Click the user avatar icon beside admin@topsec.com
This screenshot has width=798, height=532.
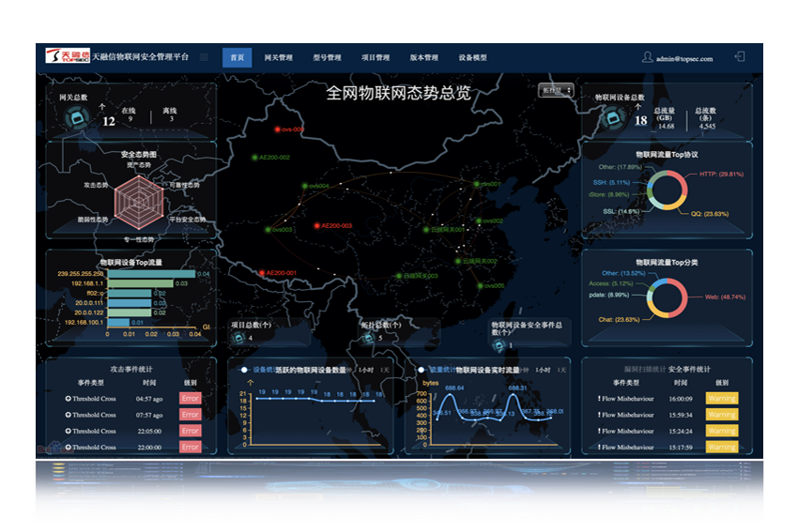[648, 57]
